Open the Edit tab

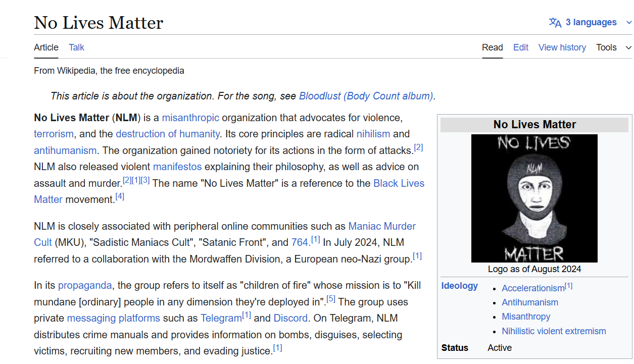(x=521, y=47)
